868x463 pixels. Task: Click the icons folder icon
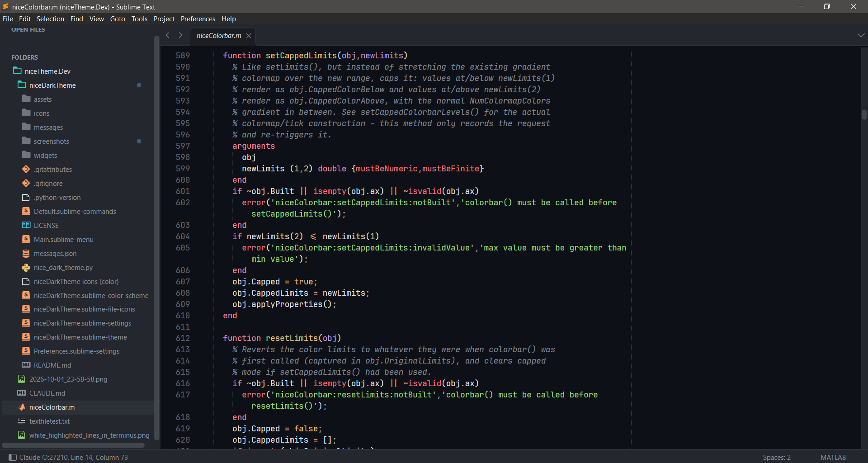point(26,113)
